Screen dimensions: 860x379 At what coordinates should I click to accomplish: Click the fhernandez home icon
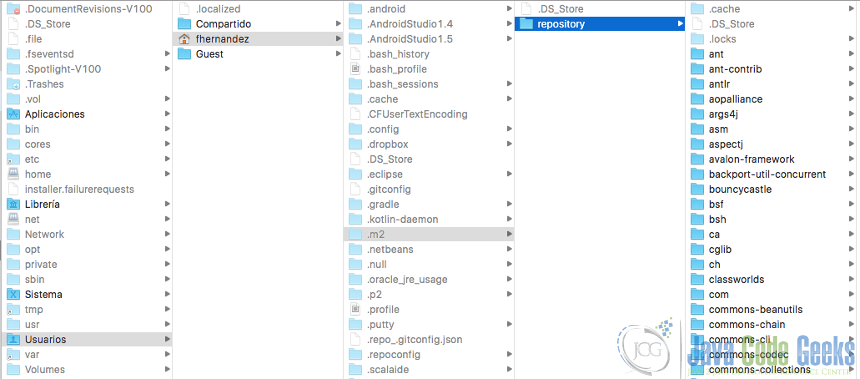click(184, 39)
